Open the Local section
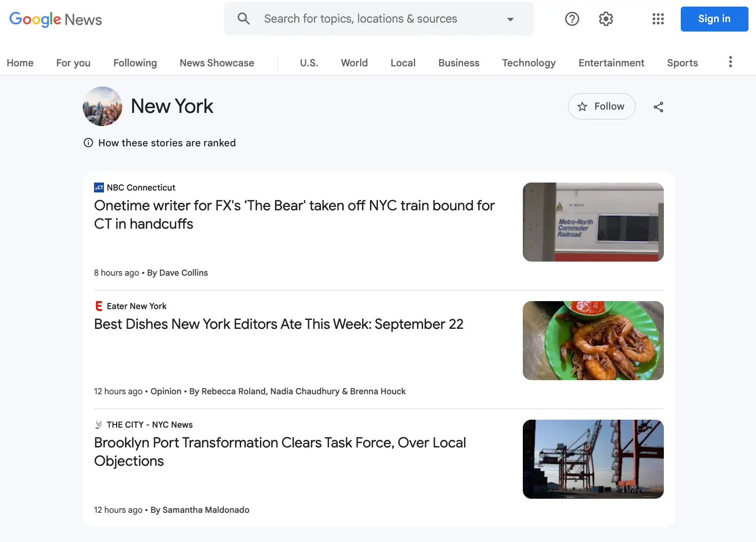 point(403,63)
